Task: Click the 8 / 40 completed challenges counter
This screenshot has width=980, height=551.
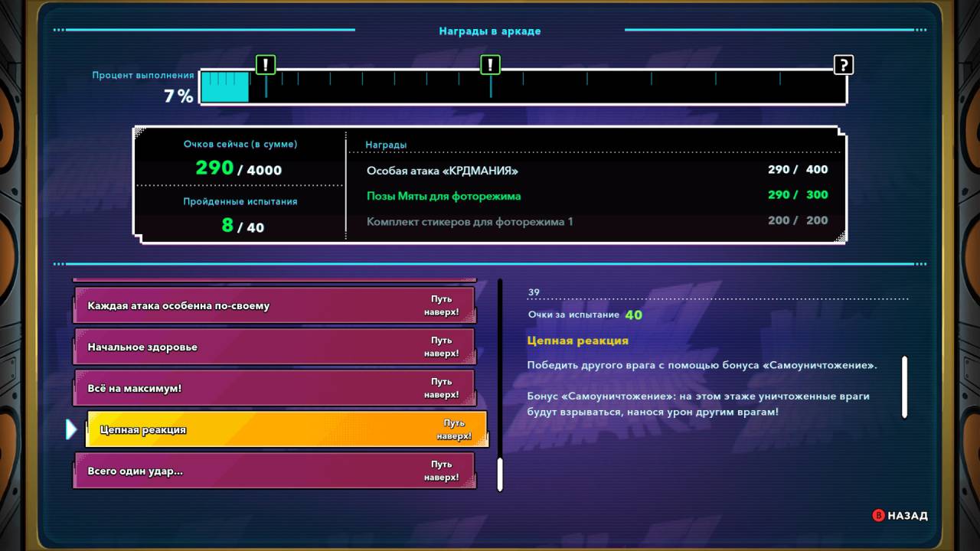Action: 241,226
